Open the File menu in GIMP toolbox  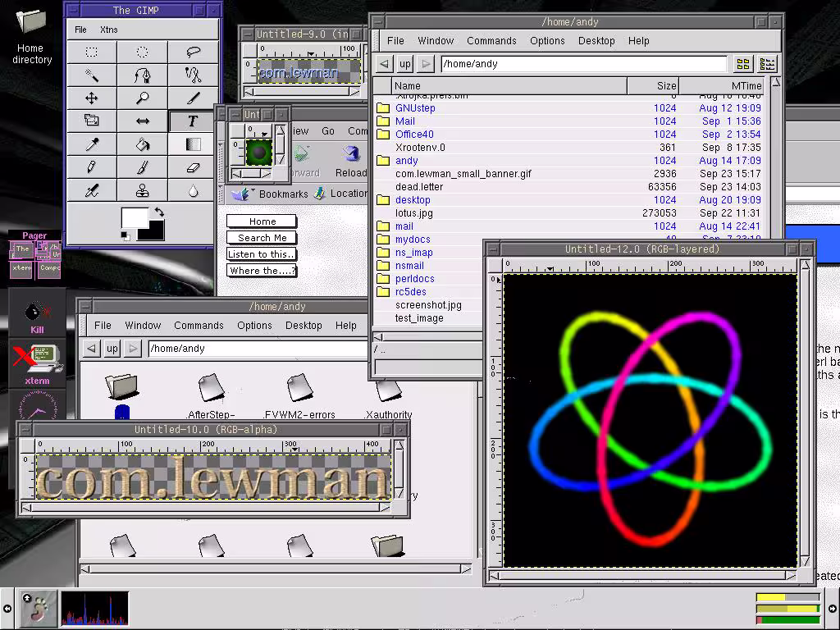pyautogui.click(x=80, y=30)
